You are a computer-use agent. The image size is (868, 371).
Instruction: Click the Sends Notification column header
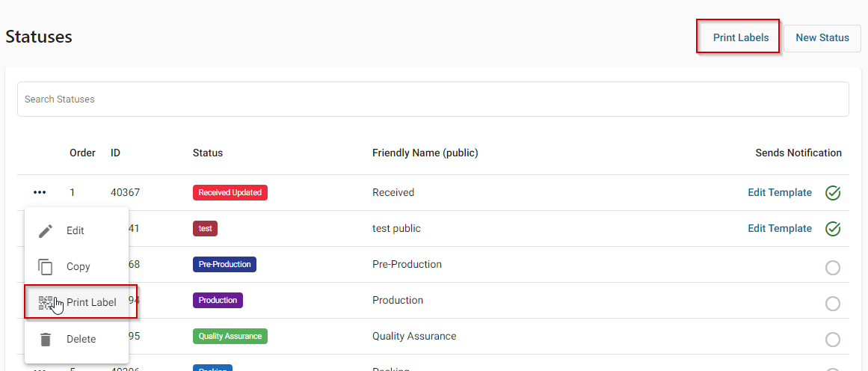tap(798, 153)
